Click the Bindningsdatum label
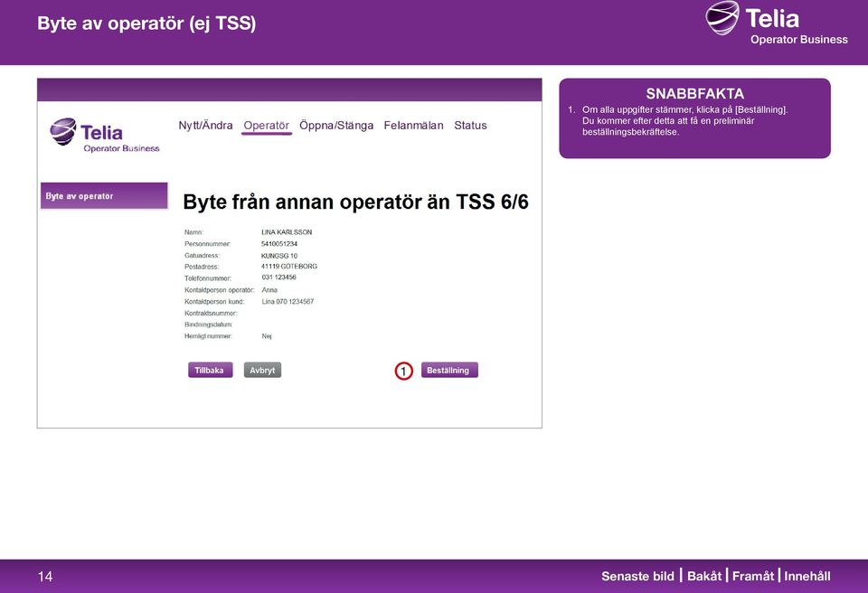This screenshot has height=593, width=868. coord(208,325)
